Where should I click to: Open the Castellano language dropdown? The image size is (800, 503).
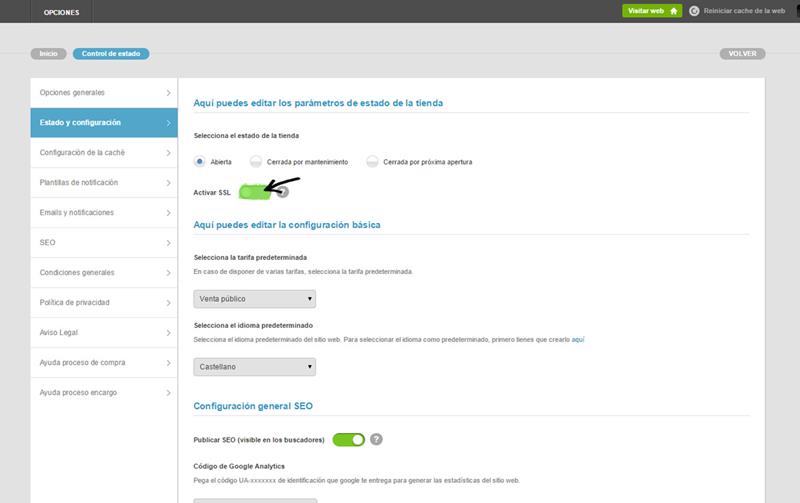click(254, 367)
